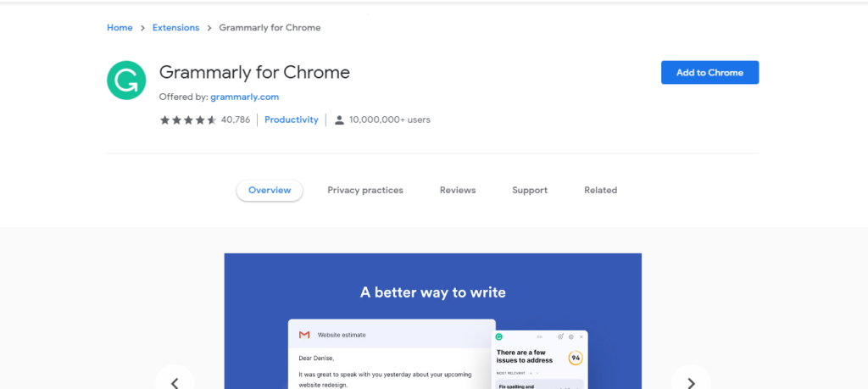Click the Add to Chrome button

click(709, 73)
